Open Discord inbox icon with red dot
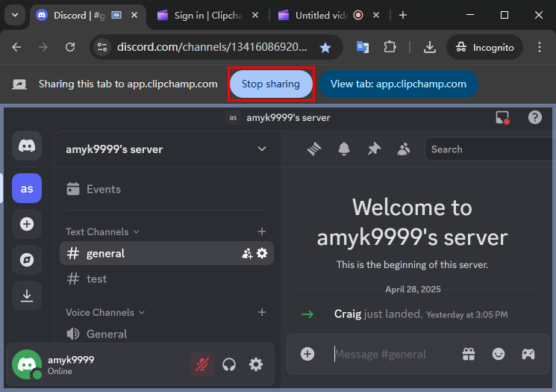556x392 pixels. coord(502,117)
